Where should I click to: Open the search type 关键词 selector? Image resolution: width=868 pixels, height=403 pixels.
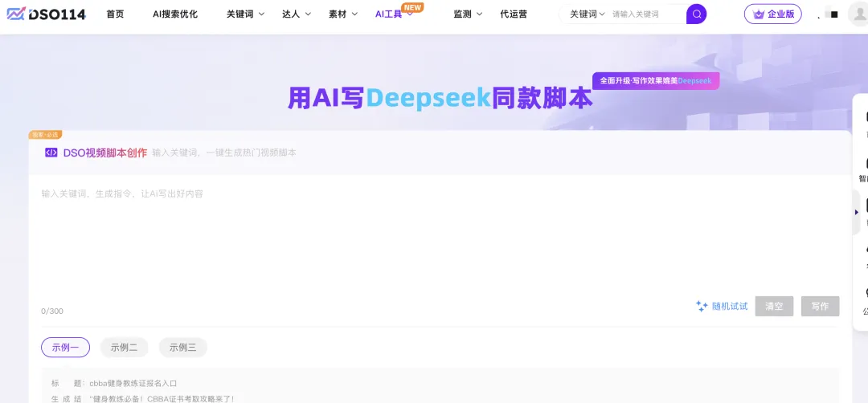(x=587, y=14)
